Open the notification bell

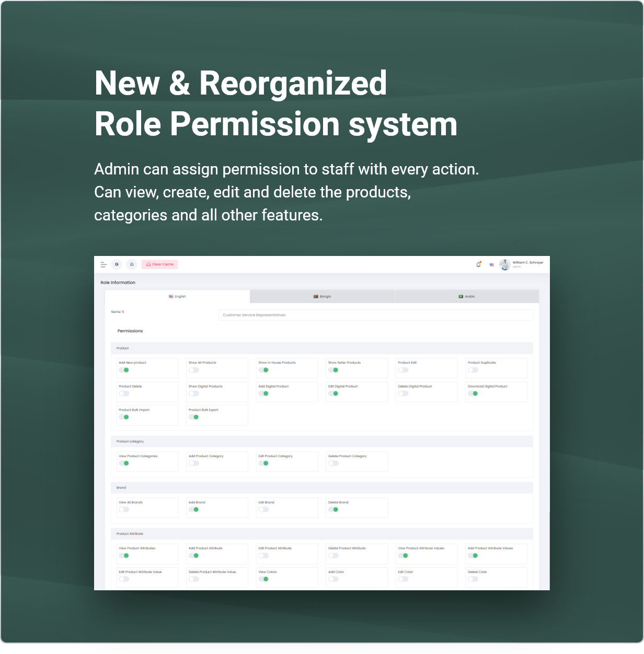click(x=478, y=264)
